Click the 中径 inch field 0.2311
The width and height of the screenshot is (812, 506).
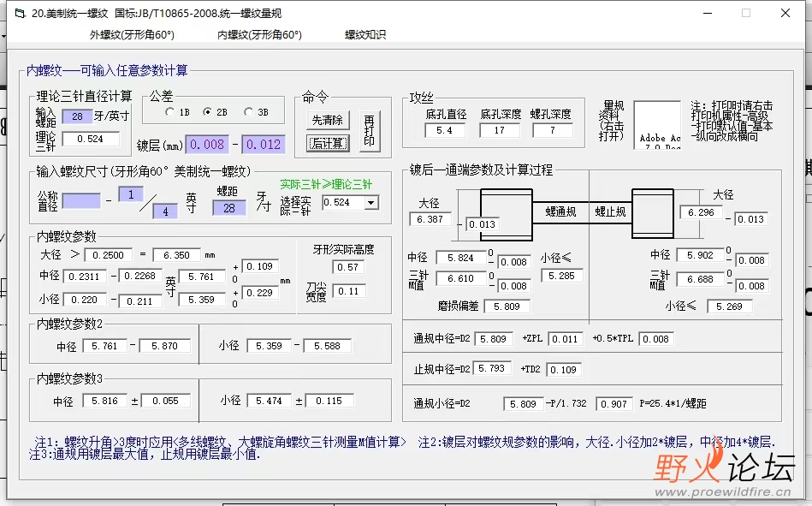(x=85, y=277)
